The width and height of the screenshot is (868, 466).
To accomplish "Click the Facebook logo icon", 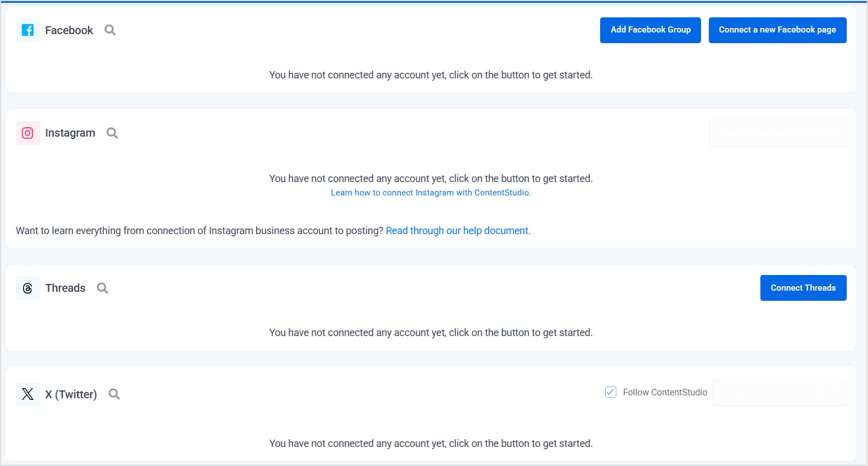I will (28, 30).
